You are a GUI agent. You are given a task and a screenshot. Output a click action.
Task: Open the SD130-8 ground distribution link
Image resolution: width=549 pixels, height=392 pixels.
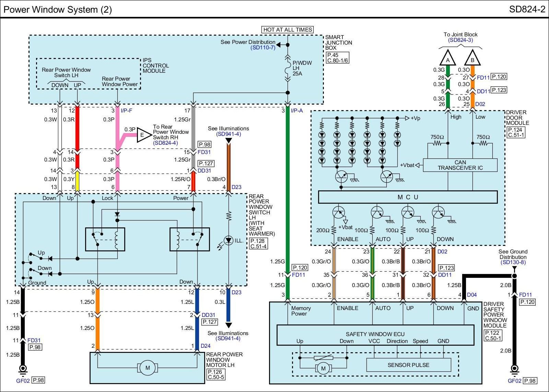pyautogui.click(x=513, y=262)
